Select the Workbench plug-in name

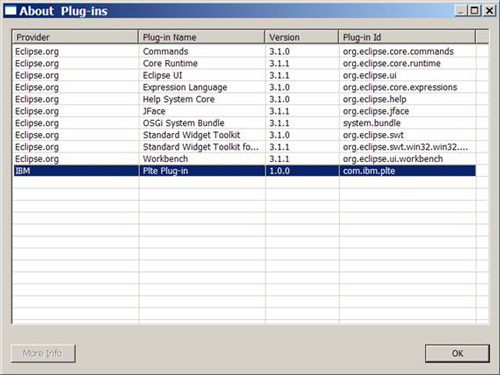pos(165,159)
